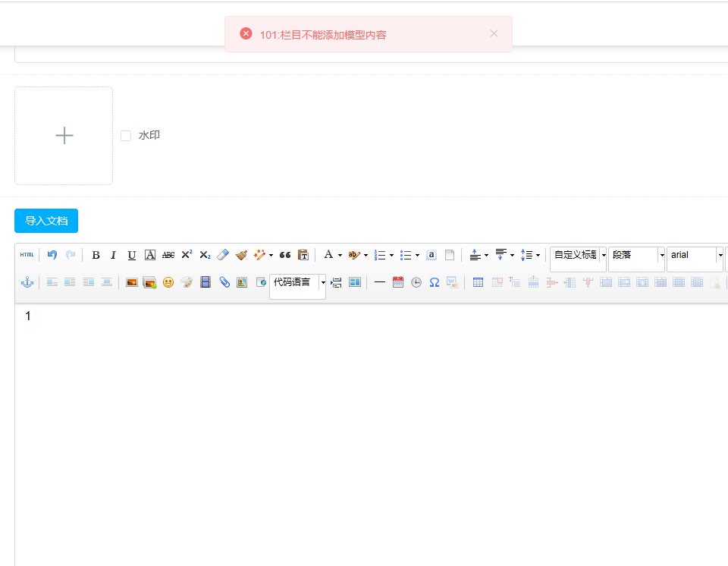This screenshot has width=728, height=566.
Task: Open font color palette dropdown arrow
Action: [x=340, y=255]
